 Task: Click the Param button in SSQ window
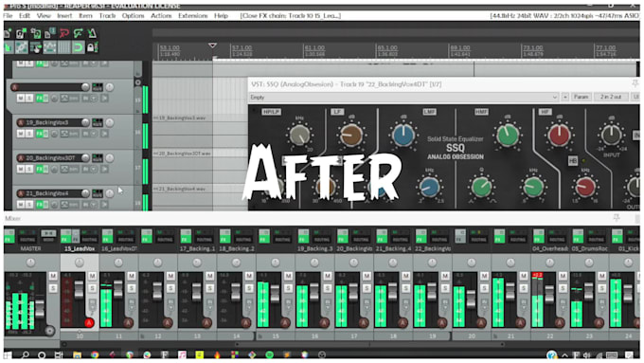tap(581, 97)
